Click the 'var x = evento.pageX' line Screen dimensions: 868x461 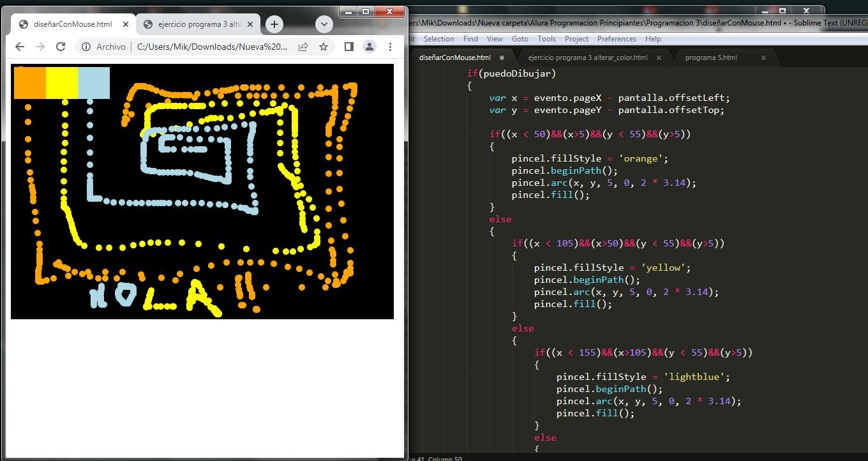(x=610, y=98)
